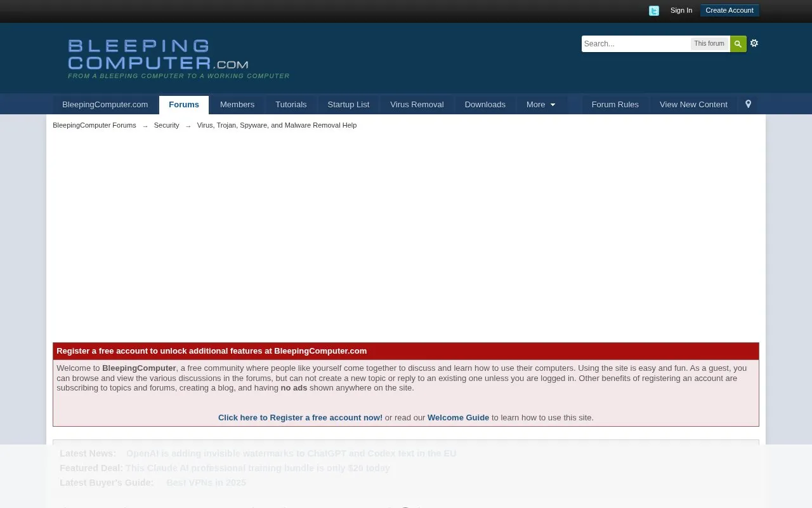Click the green search magnifier button

(x=738, y=44)
